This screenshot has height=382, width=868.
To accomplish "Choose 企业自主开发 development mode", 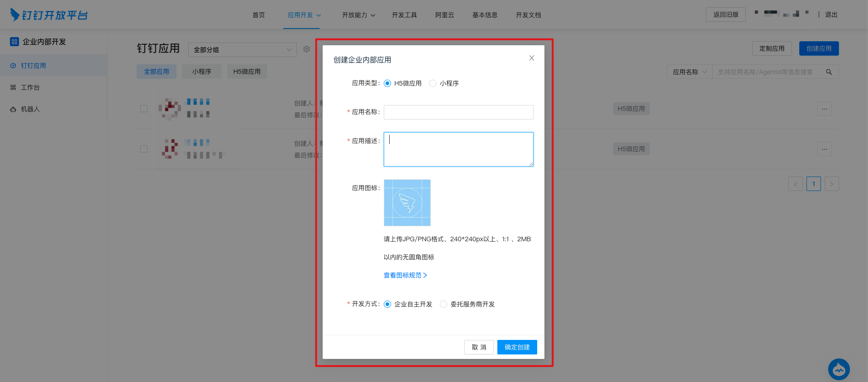I will pyautogui.click(x=387, y=304).
